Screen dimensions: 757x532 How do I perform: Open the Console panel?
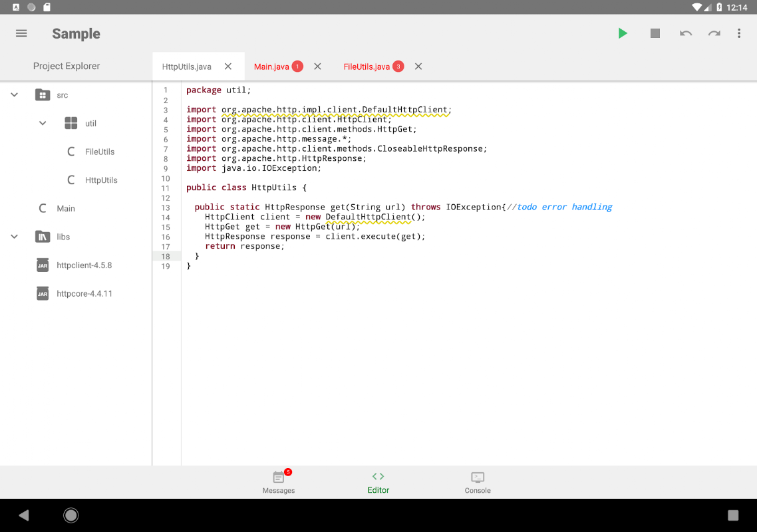click(478, 482)
